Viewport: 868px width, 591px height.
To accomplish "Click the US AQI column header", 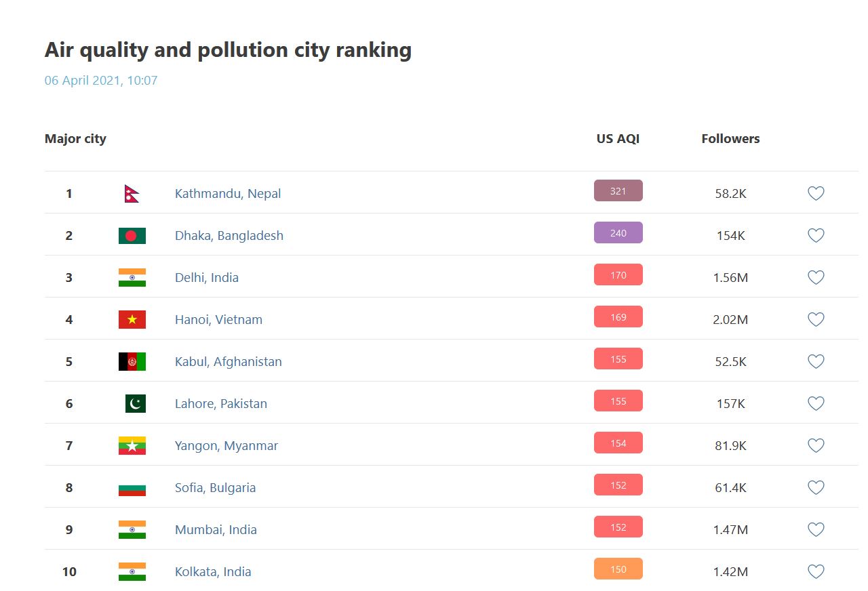I will (618, 139).
